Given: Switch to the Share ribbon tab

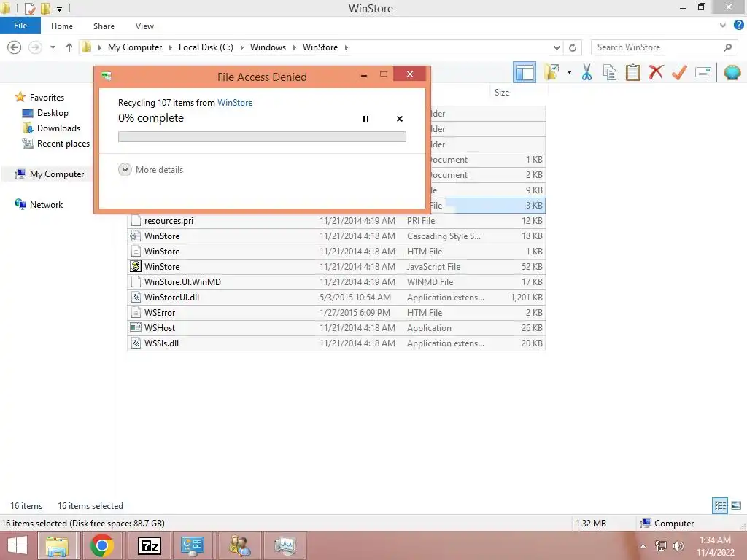Looking at the screenshot, I should click(x=104, y=26).
